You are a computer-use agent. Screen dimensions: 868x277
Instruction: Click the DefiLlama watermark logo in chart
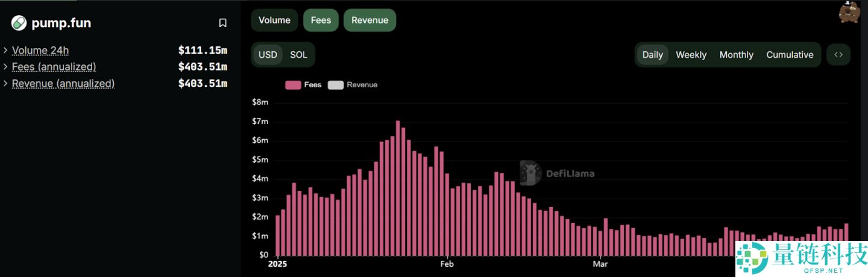tap(530, 173)
